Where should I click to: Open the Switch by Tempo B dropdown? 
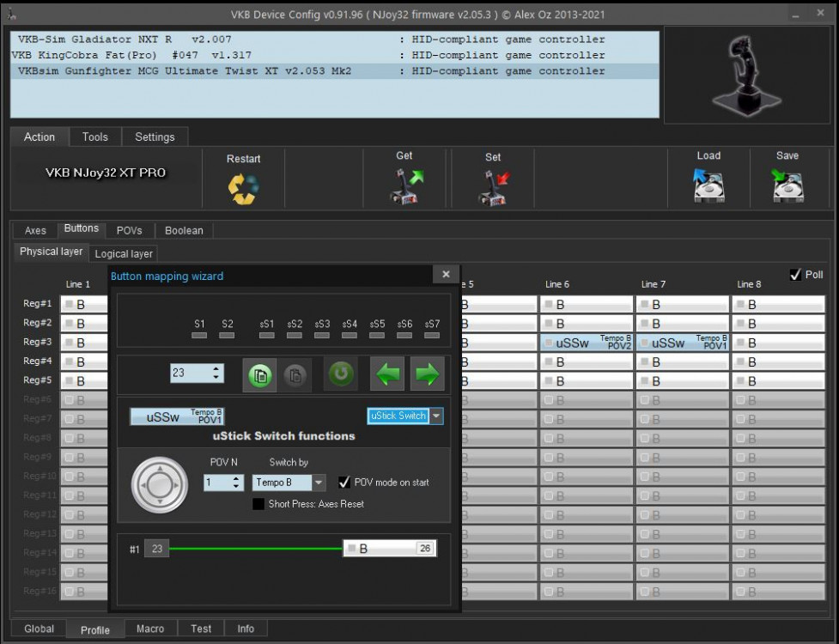pos(318,483)
